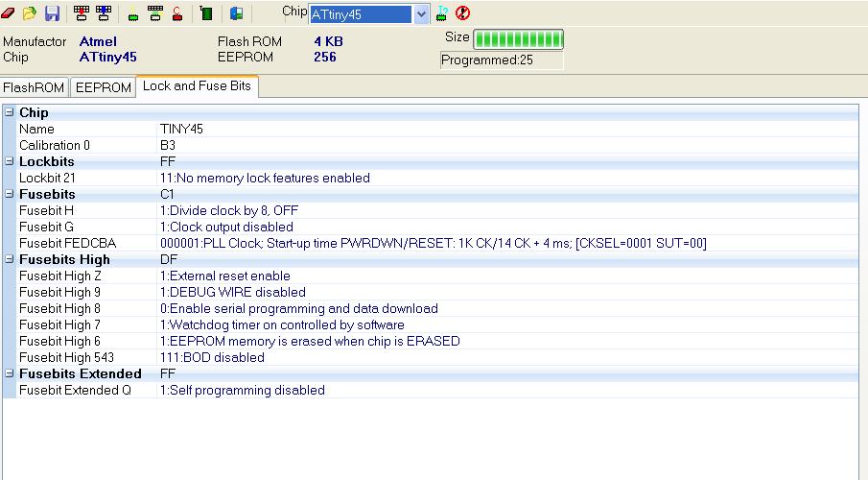868x480 pixels.
Task: Click the Lockbit 21 value field
Action: [265, 178]
